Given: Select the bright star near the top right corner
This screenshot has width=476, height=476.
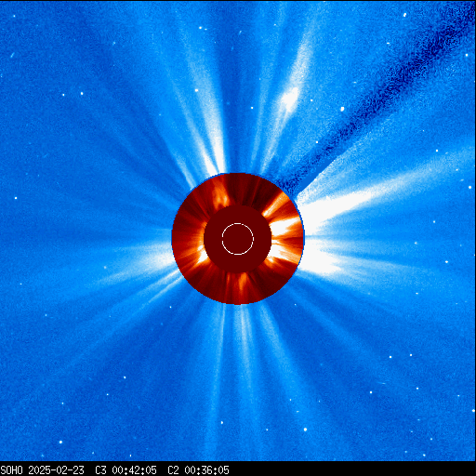Looking at the screenshot, I should click(x=404, y=15).
